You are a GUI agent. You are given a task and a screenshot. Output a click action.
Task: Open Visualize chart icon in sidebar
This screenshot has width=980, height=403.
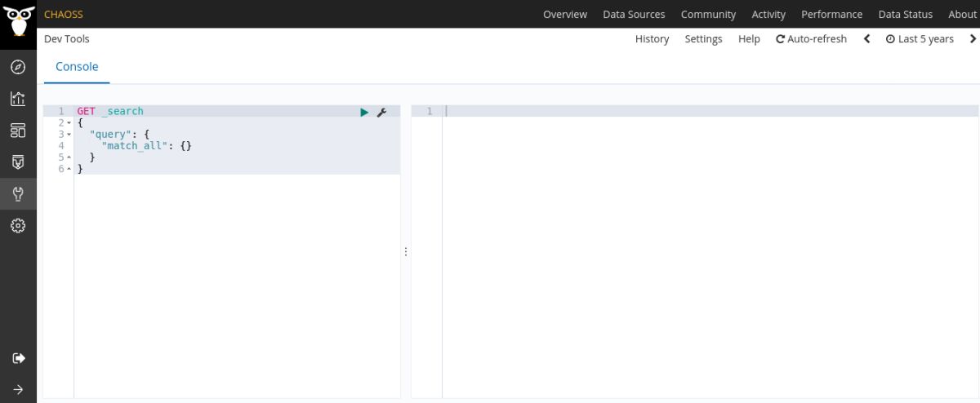pos(18,99)
